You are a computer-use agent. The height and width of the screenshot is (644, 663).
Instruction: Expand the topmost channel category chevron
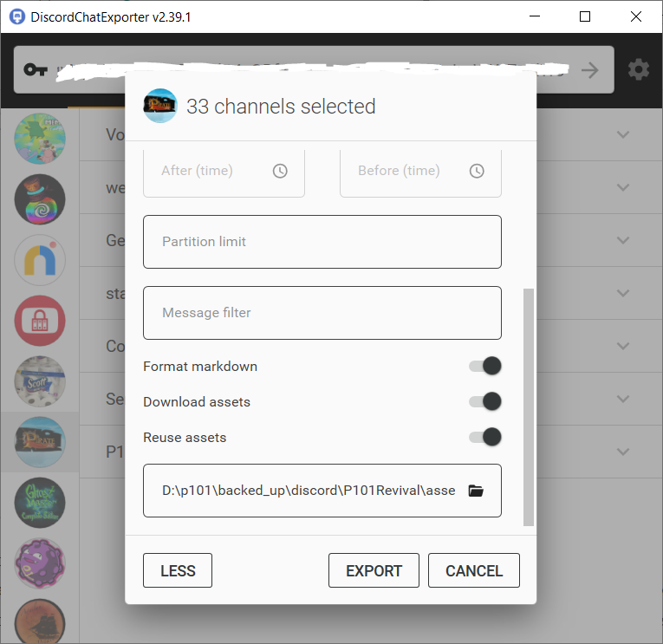[622, 134]
